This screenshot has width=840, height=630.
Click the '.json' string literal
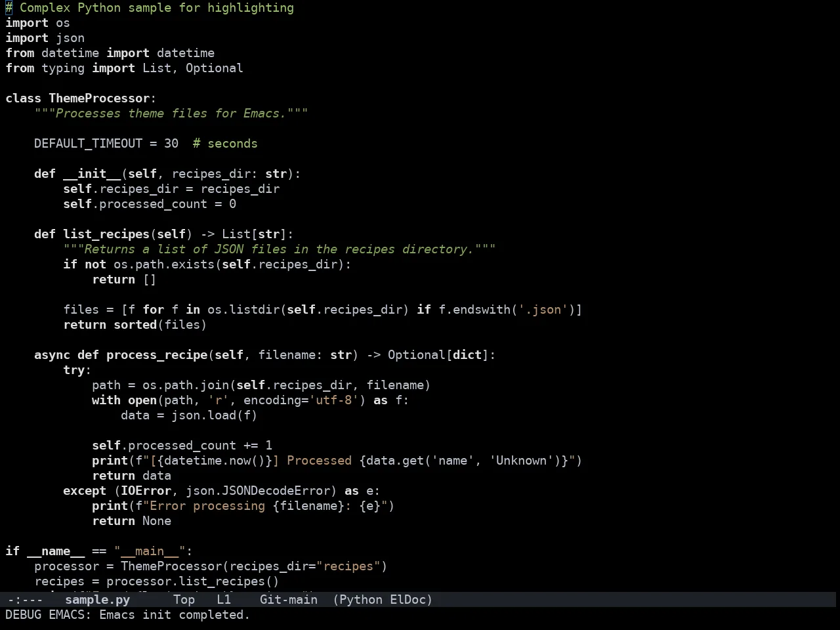(543, 310)
